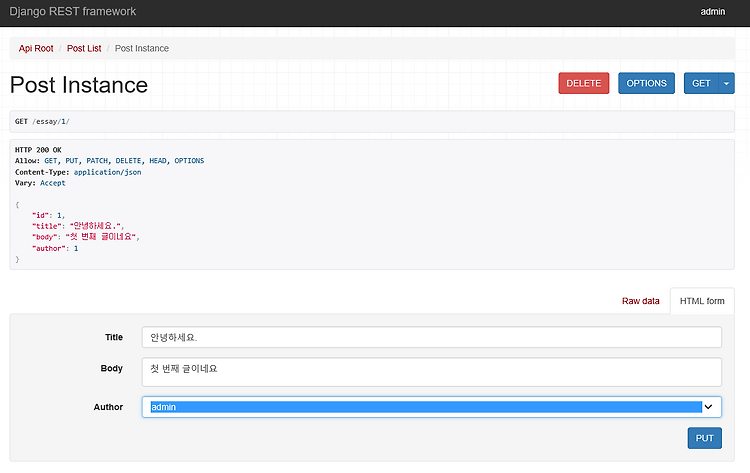Click the GET /essay/1/ request line
Screen dimensions: 750x473
42,121
